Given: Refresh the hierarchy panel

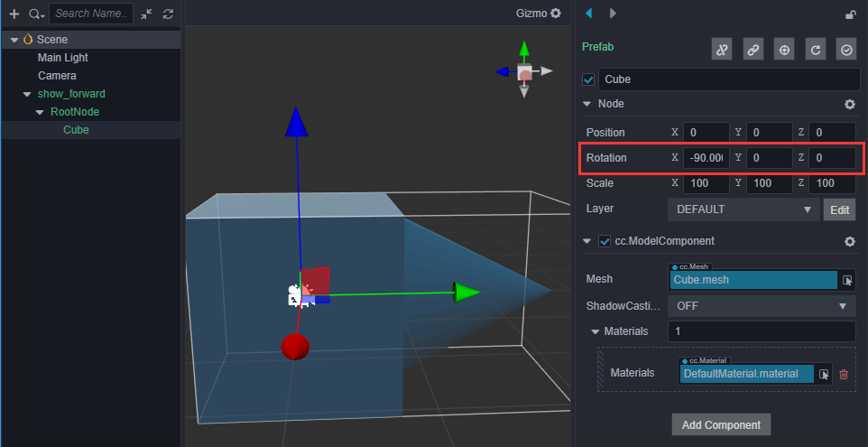Looking at the screenshot, I should [x=168, y=14].
